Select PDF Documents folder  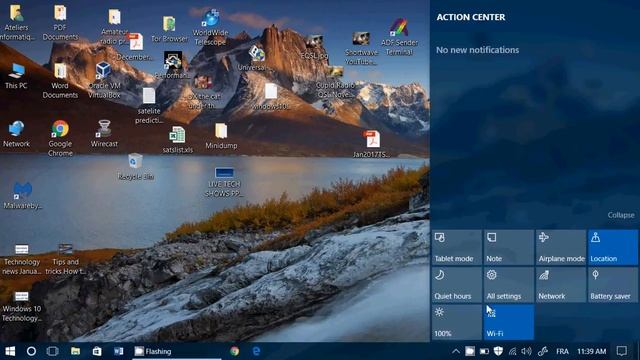point(60,23)
